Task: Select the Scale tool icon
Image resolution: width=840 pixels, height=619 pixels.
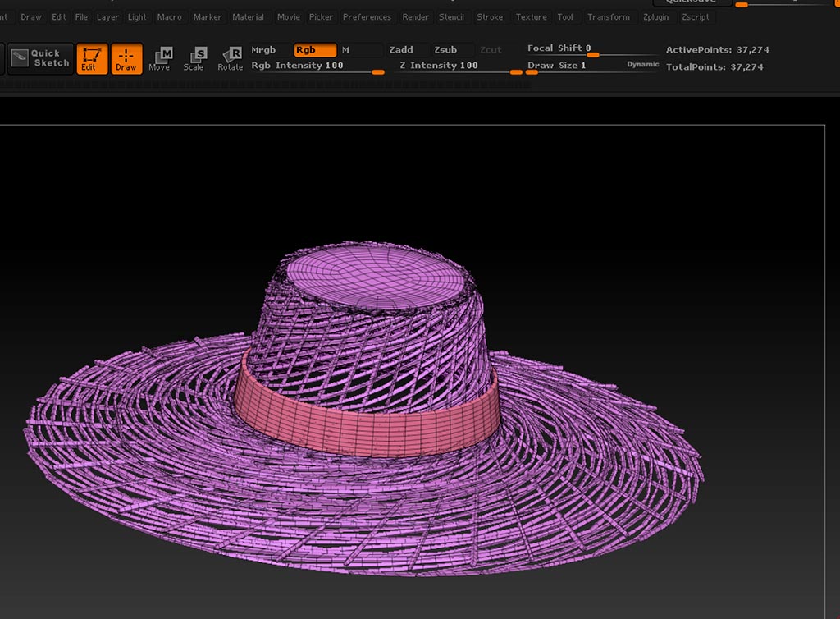Action: pyautogui.click(x=194, y=59)
